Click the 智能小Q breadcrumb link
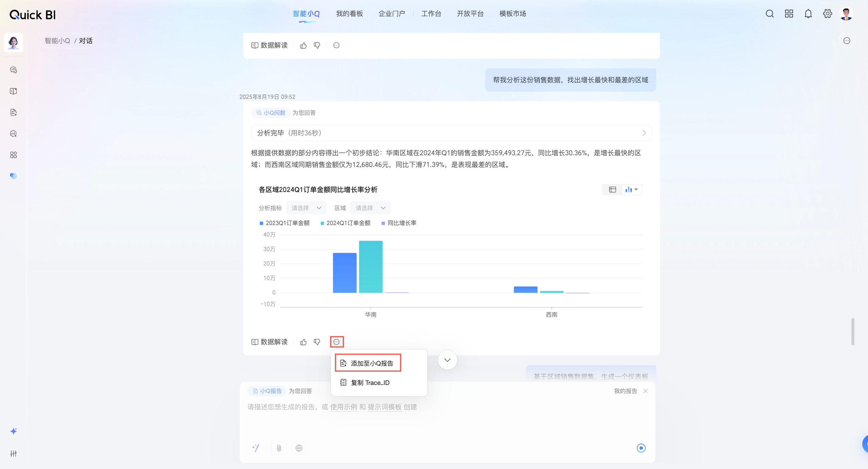868x469 pixels. point(57,41)
